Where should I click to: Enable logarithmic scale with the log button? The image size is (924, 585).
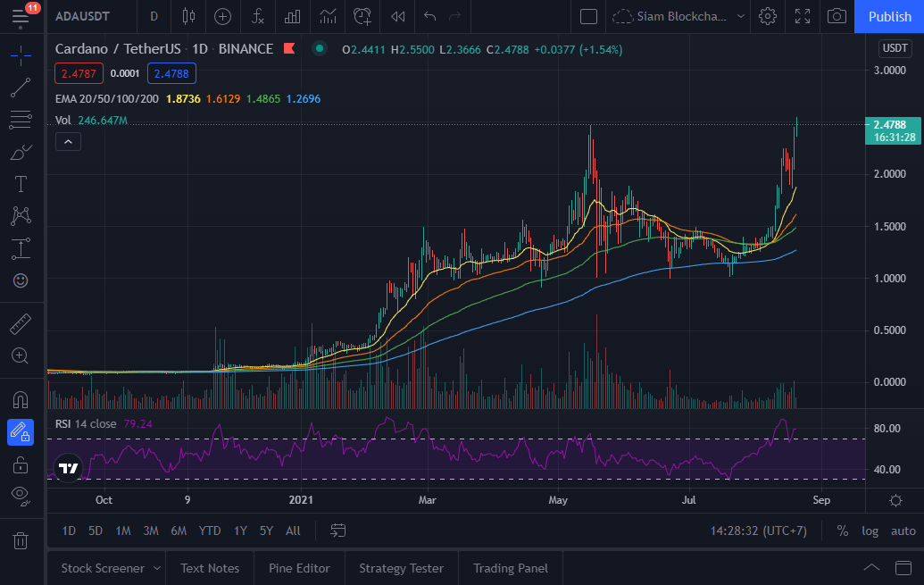870,531
